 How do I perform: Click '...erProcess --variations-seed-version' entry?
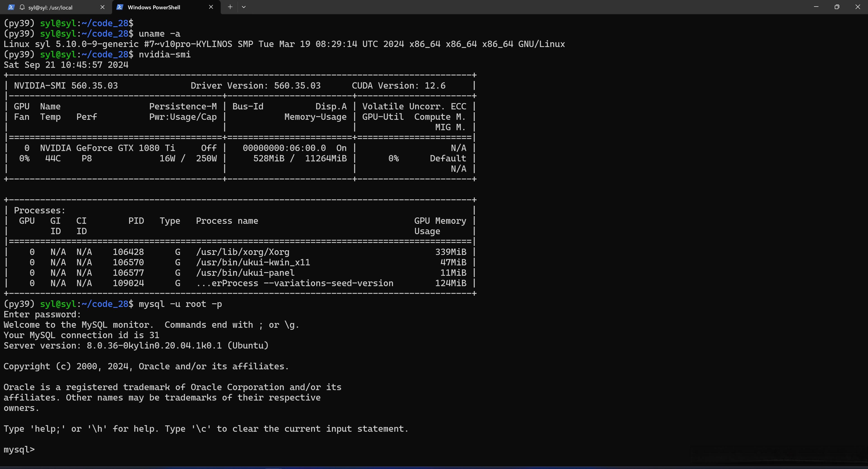[295, 283]
